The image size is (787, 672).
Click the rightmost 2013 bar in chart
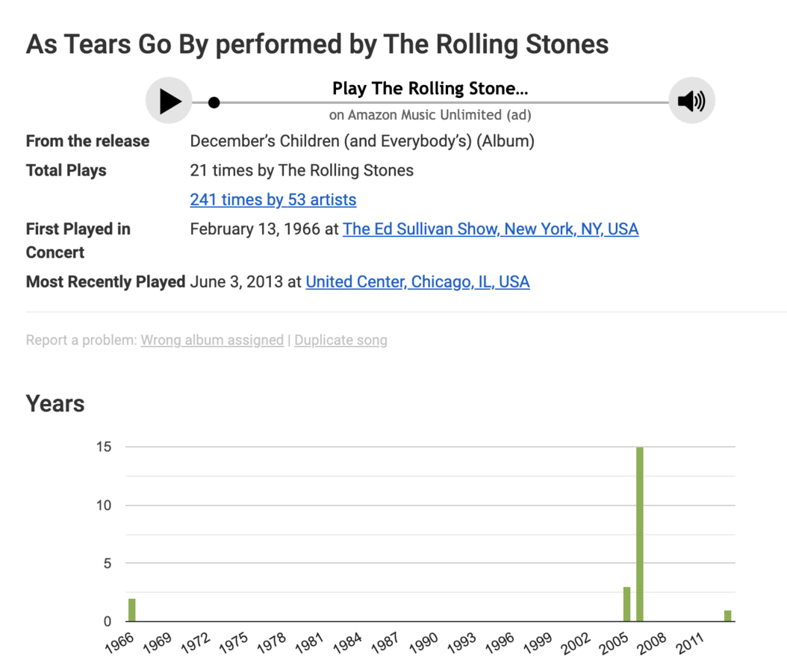tap(727, 615)
